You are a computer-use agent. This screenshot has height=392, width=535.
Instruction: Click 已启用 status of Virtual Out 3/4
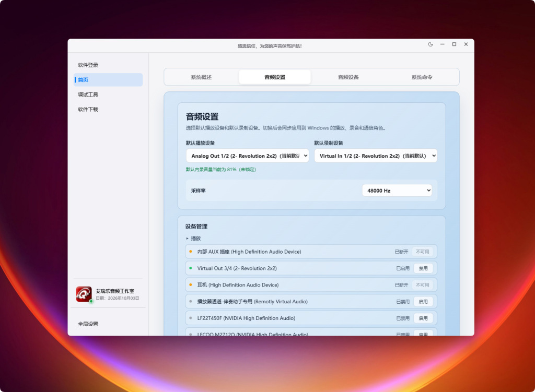coord(403,268)
